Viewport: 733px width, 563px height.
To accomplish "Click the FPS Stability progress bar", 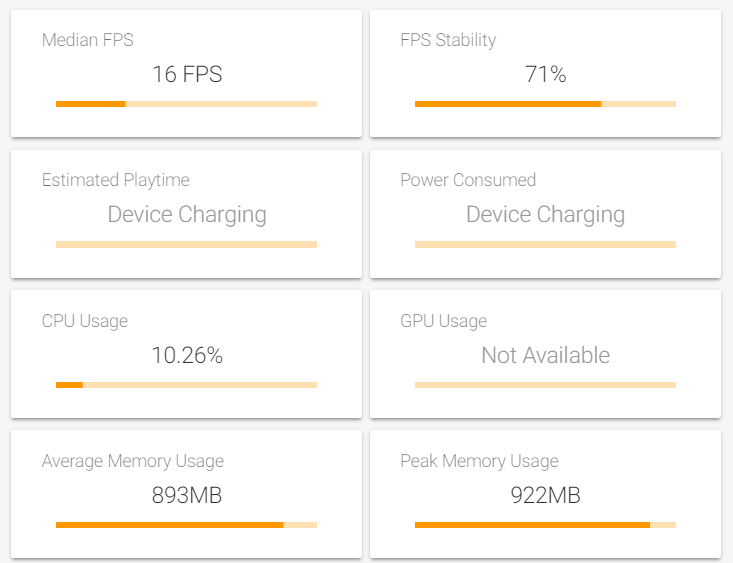I will click(x=545, y=104).
